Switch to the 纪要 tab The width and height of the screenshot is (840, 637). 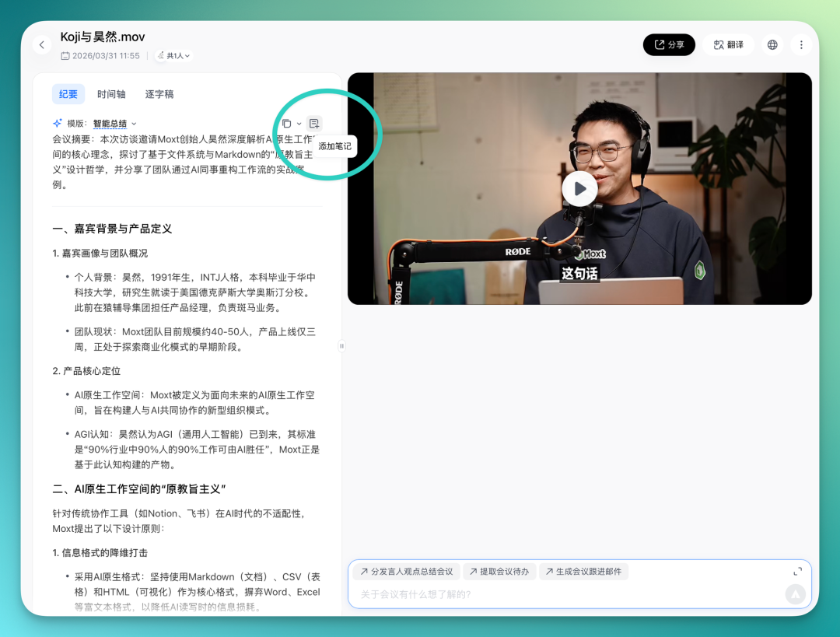68,94
